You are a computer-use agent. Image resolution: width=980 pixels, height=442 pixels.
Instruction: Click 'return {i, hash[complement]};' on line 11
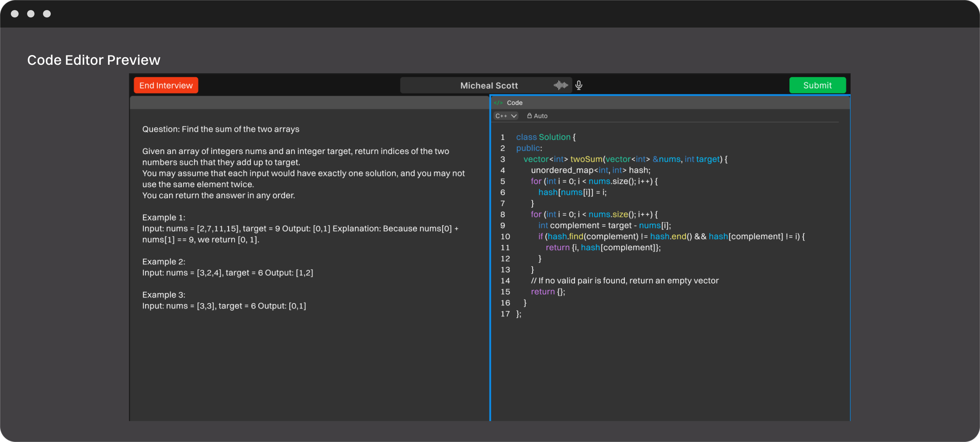pyautogui.click(x=603, y=248)
